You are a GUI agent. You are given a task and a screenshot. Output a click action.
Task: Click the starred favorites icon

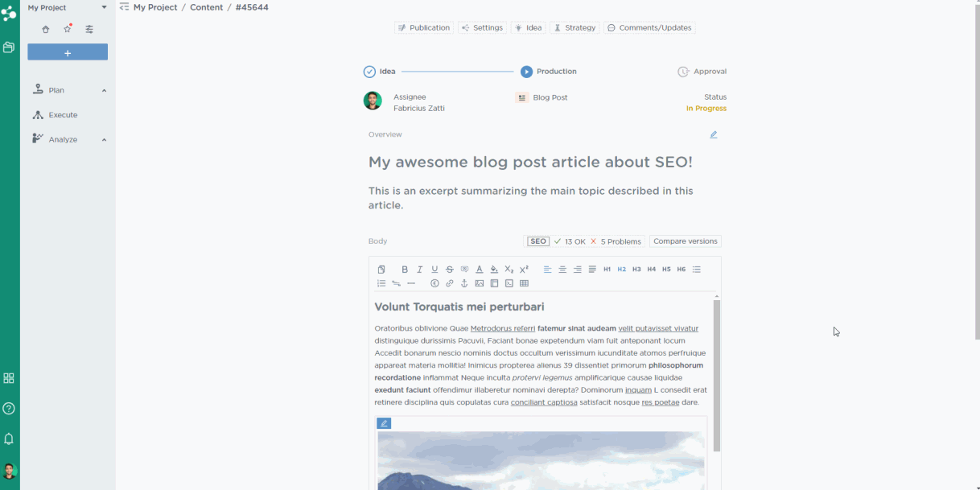pos(68,29)
